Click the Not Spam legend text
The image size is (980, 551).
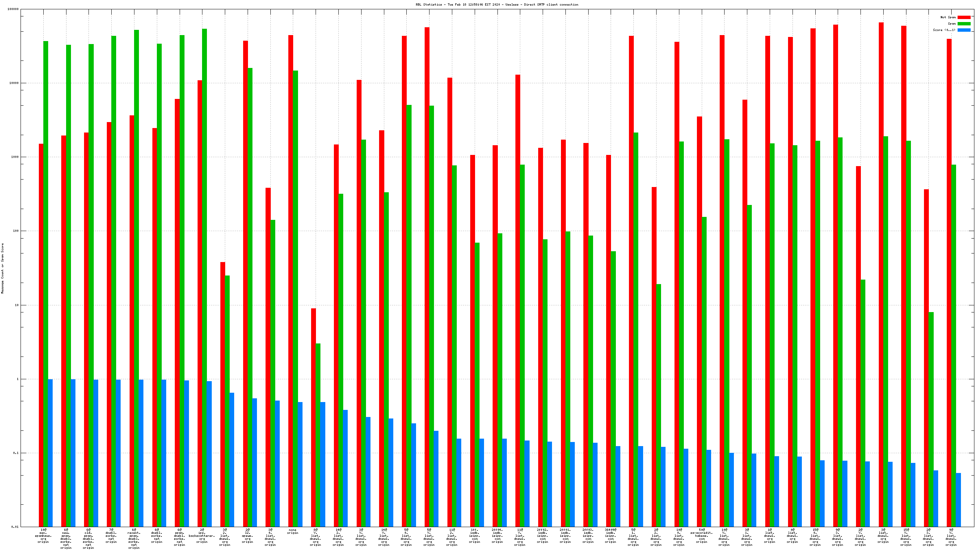click(948, 17)
